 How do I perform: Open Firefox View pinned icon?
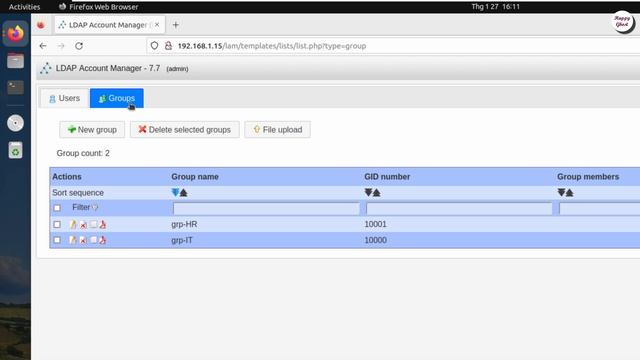[x=41, y=25]
